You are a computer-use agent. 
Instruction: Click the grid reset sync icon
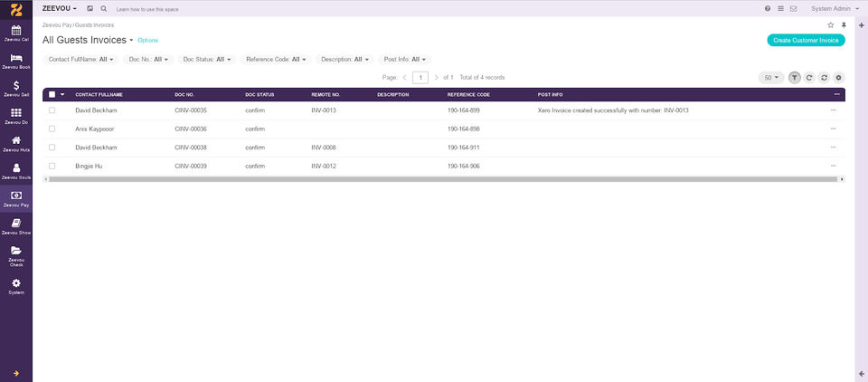click(x=824, y=78)
